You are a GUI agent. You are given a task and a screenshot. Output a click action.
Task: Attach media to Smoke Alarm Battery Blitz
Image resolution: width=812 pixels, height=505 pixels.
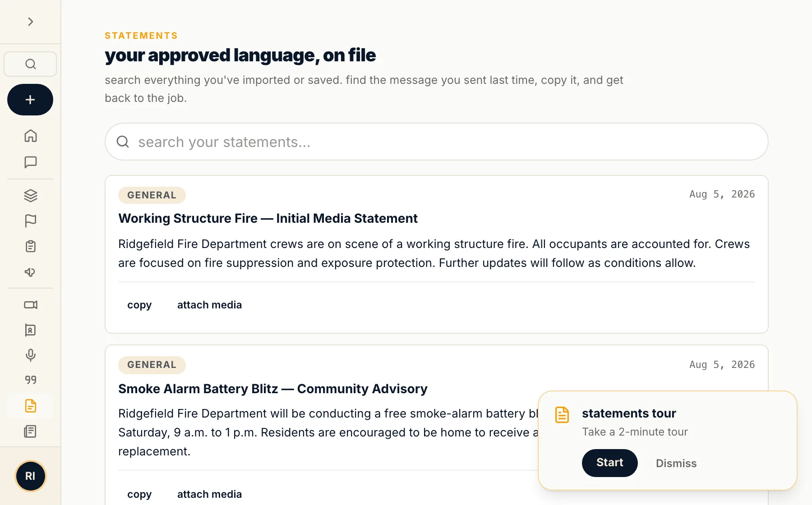pyautogui.click(x=209, y=494)
